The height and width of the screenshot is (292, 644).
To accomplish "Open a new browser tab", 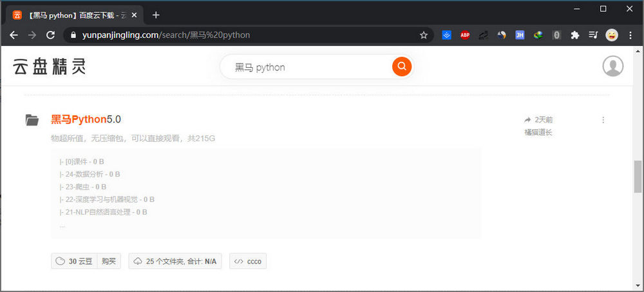I will pos(156,15).
